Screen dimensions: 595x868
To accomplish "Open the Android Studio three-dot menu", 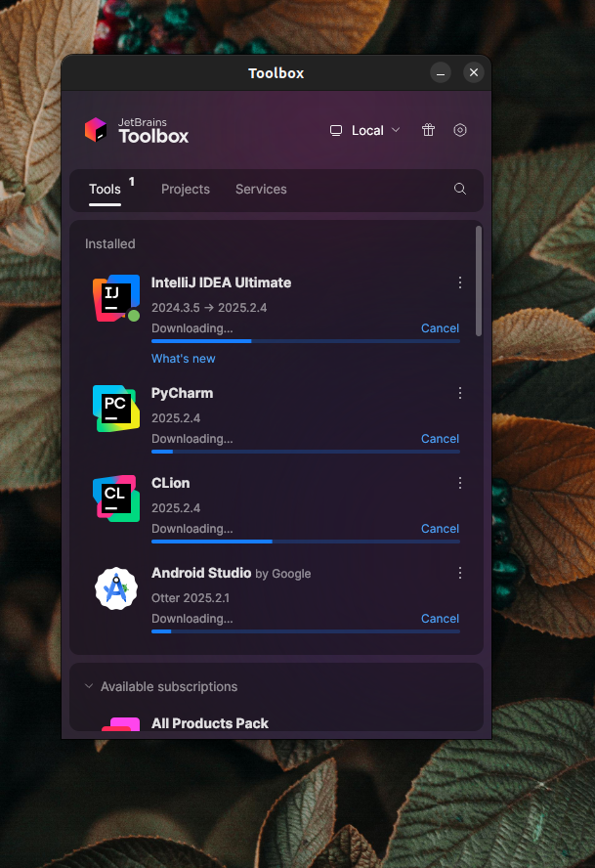I will (460, 573).
